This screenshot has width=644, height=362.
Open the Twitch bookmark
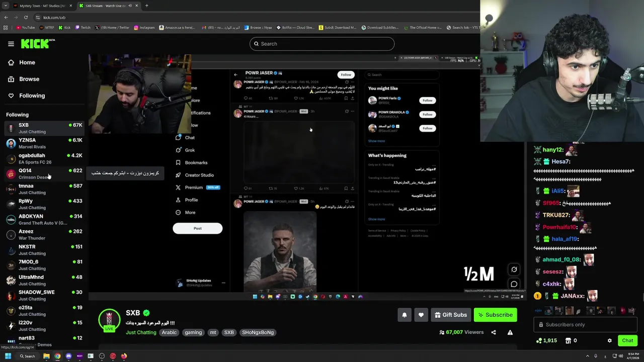click(x=83, y=28)
